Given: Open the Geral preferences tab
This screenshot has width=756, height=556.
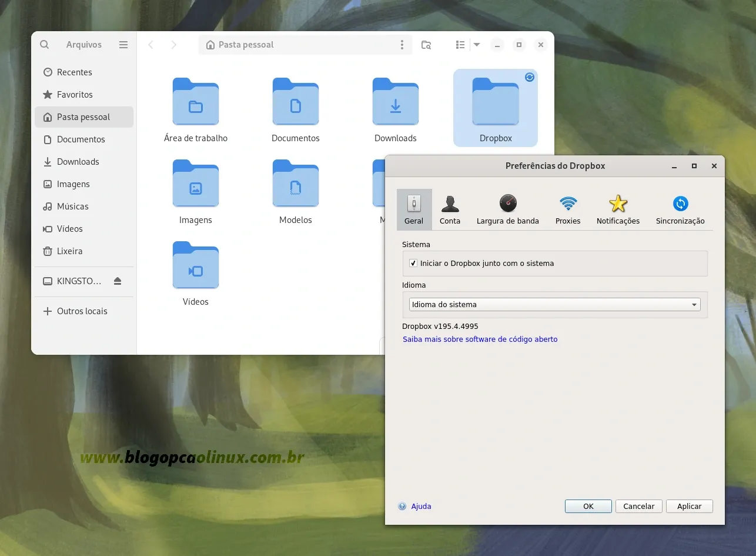Looking at the screenshot, I should tap(414, 209).
